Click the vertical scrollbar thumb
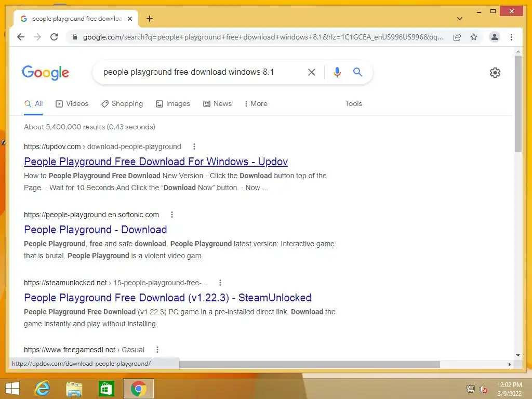Image resolution: width=532 pixels, height=399 pixels. coord(518,103)
